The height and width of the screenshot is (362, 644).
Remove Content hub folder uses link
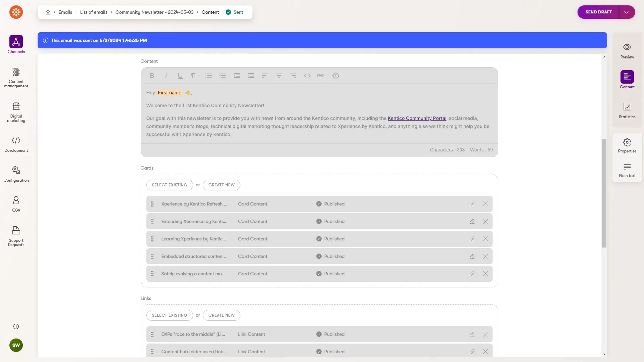(x=485, y=352)
